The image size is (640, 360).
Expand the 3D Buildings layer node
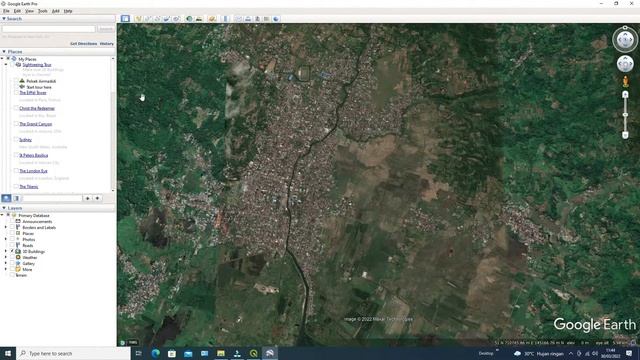(x=6, y=251)
